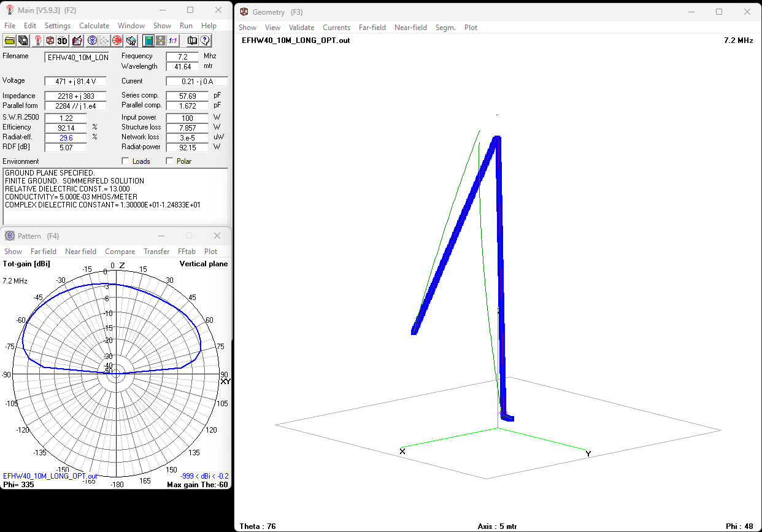Click the blue Radiat-eff value 29.6
Screen dimensions: 762x532
click(x=65, y=137)
